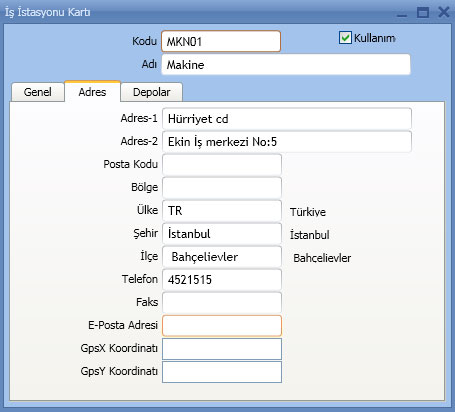Click the İlçe field with Bahçelievler

coord(222,257)
